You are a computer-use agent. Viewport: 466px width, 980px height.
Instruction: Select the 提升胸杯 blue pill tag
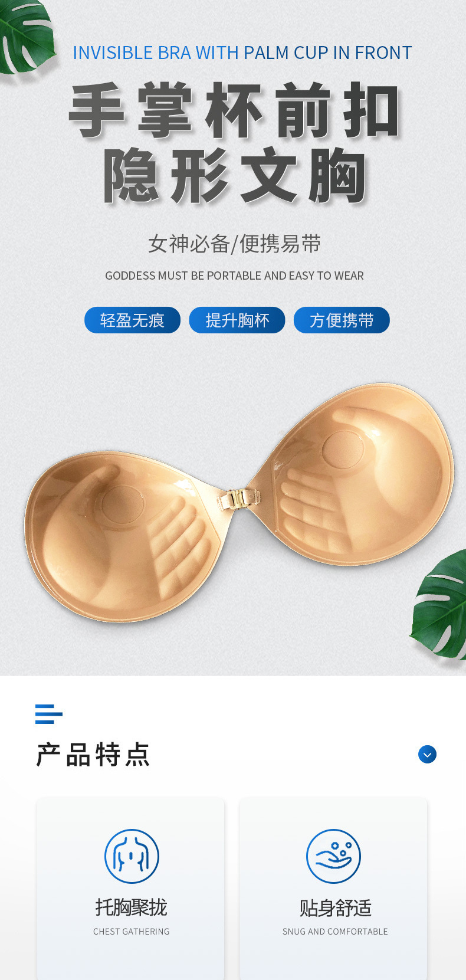pyautogui.click(x=237, y=320)
